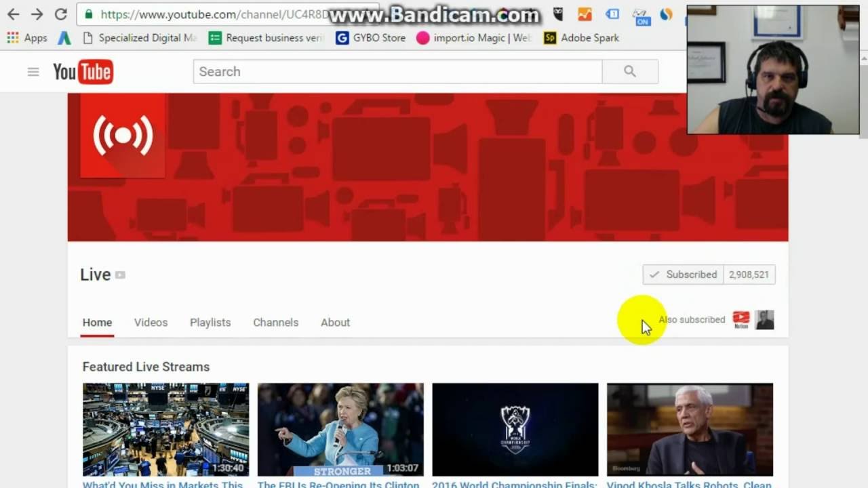Viewport: 868px width, 488px height.
Task: Focus the YouTube Search box
Action: pyautogui.click(x=397, y=72)
